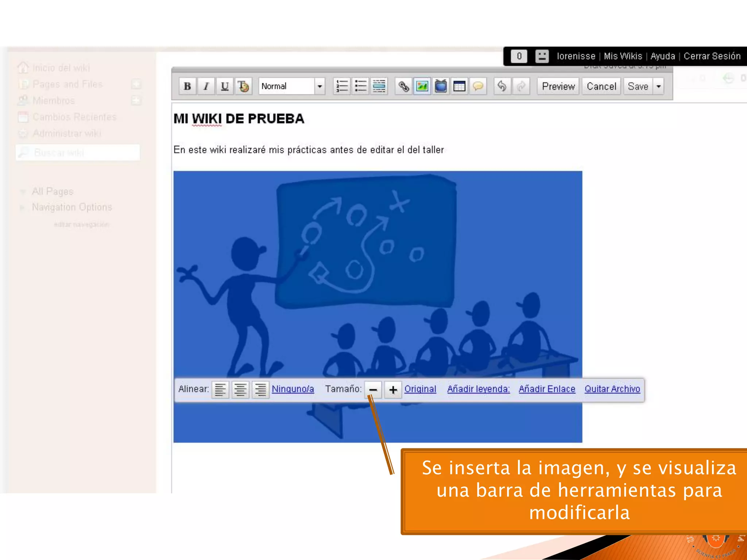747x560 pixels.
Task: Open the text color and style tool
Action: (243, 86)
